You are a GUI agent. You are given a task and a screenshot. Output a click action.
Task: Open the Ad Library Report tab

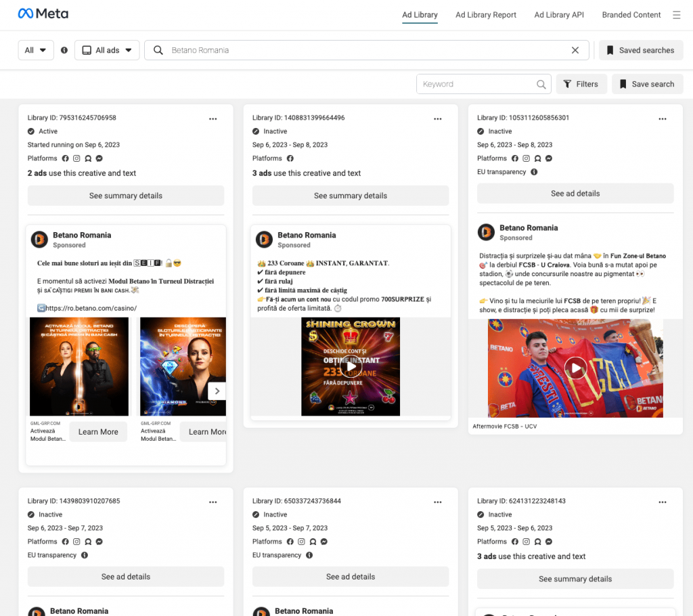coord(486,15)
